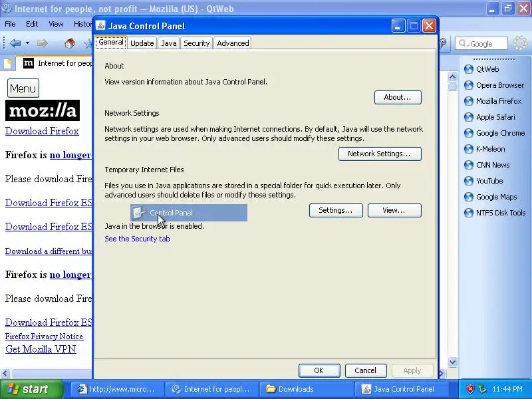Click the 11:44 PM clock
Screen dimensions: 532x399
click(x=507, y=389)
